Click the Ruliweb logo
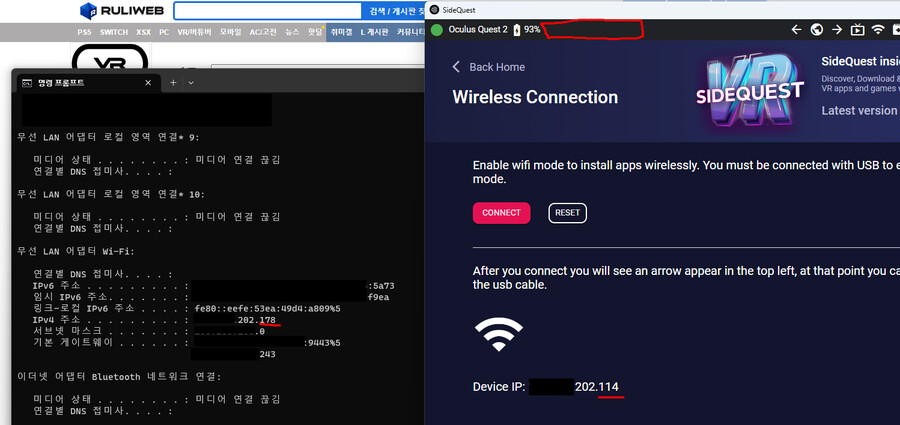 click(x=122, y=10)
